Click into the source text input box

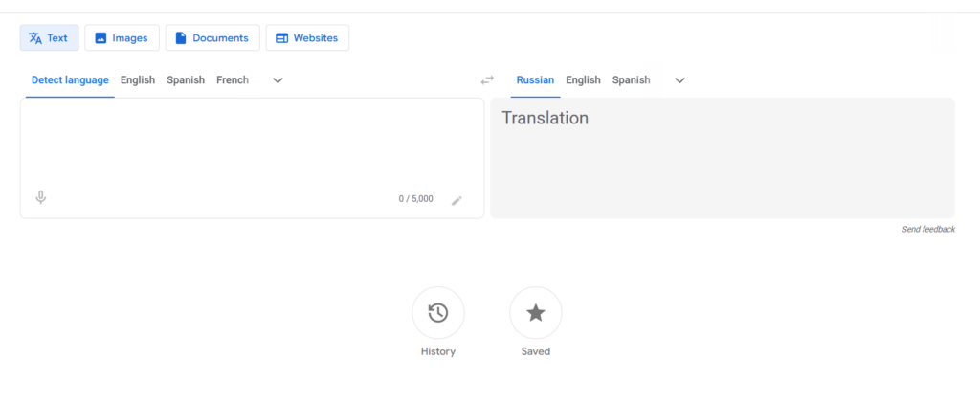point(252,144)
